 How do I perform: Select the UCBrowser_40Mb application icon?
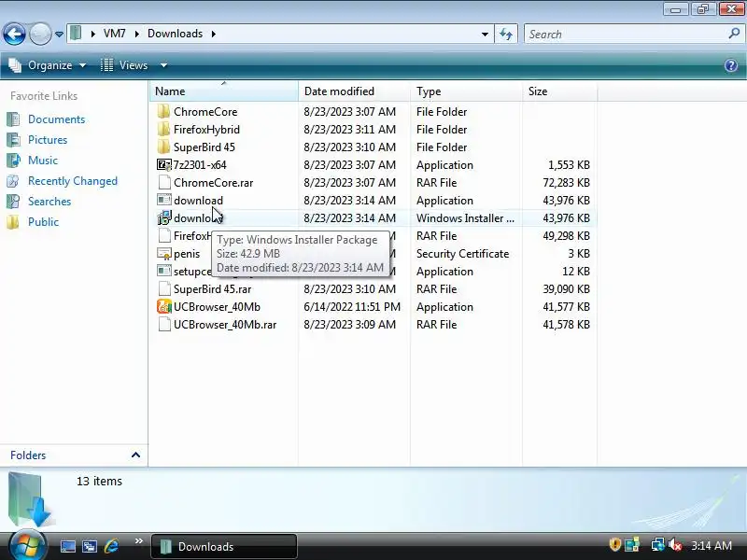pos(164,307)
